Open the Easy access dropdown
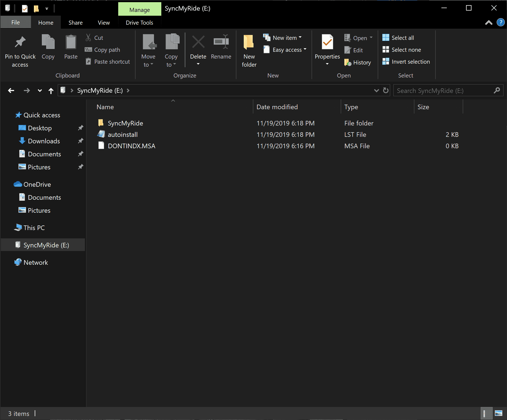The image size is (507, 420). (x=305, y=50)
